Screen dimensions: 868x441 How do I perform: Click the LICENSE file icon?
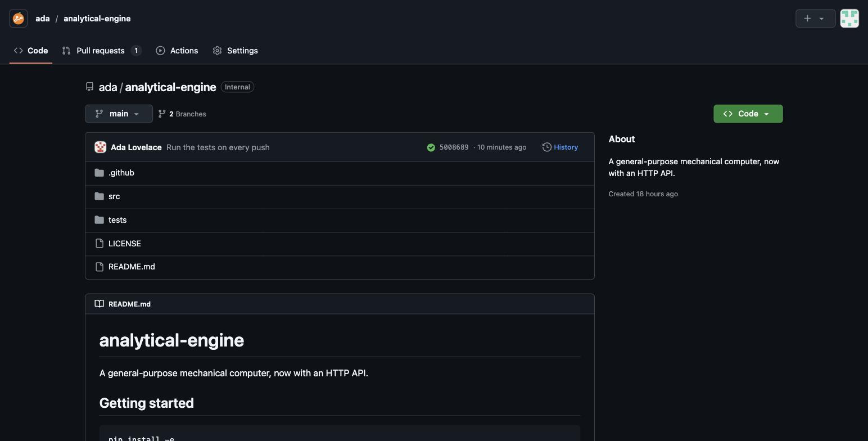pyautogui.click(x=100, y=244)
